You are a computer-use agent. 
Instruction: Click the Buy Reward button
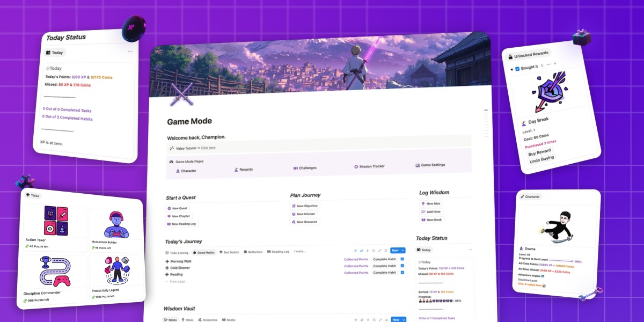540,153
